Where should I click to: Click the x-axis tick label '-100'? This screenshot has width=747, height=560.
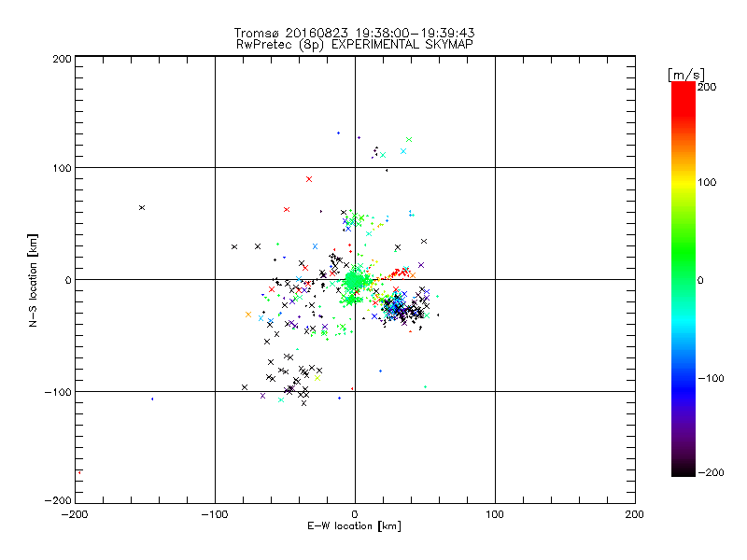[215, 514]
